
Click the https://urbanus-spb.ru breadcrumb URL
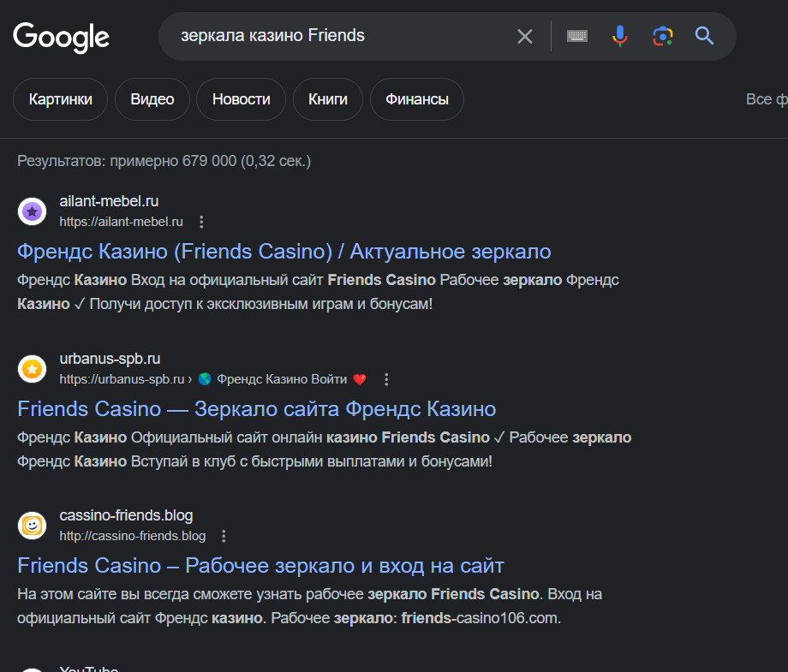click(x=122, y=380)
